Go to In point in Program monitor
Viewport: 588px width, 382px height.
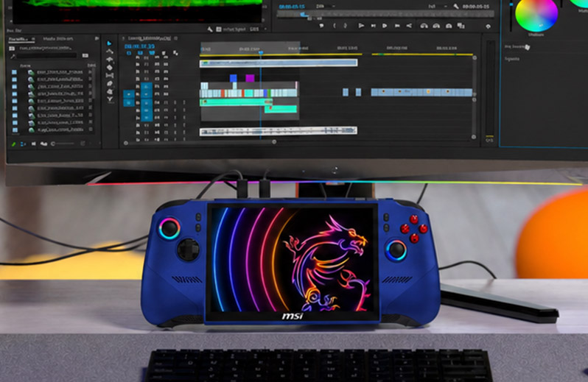(x=361, y=26)
